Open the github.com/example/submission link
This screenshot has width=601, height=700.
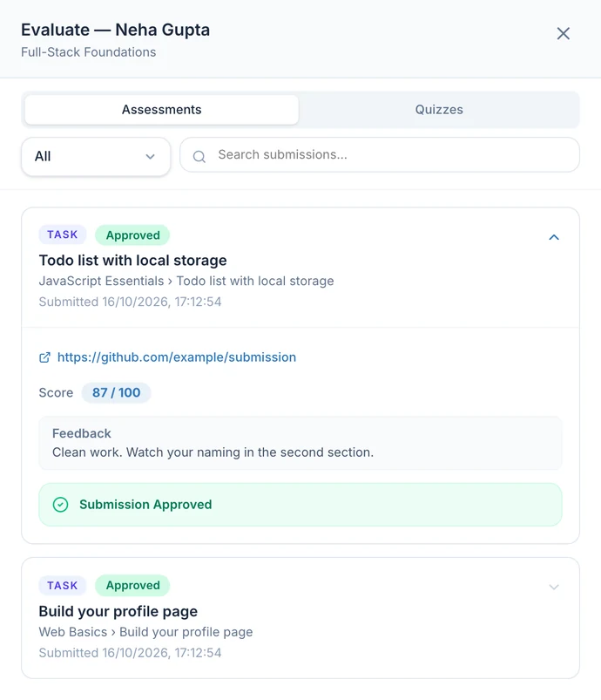tap(177, 357)
